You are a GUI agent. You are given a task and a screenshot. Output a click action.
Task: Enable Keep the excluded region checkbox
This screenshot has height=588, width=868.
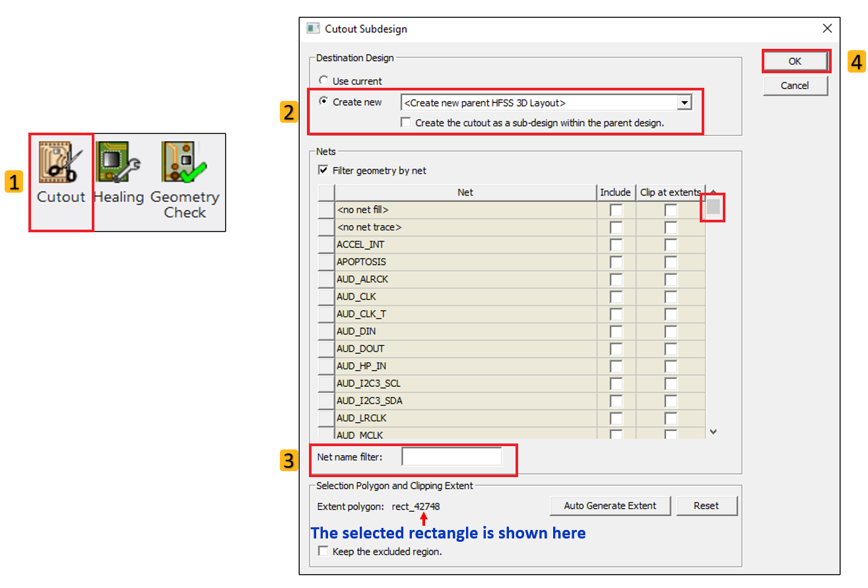click(x=323, y=551)
